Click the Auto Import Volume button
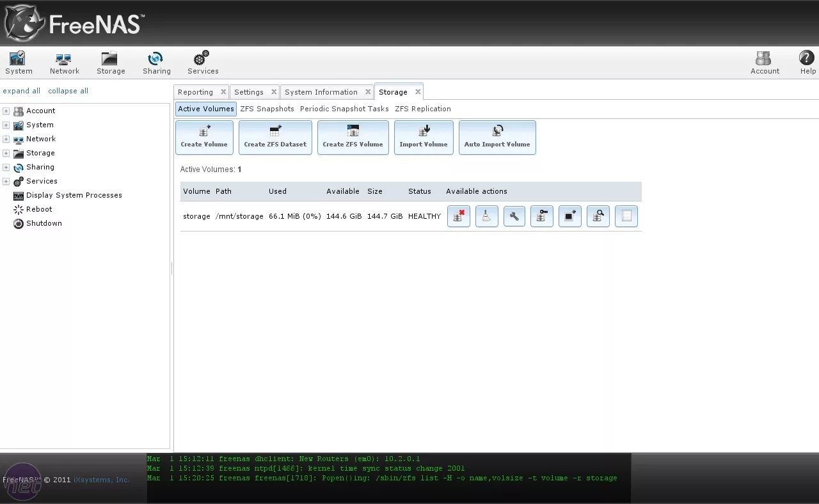This screenshot has width=819, height=504. 497,138
